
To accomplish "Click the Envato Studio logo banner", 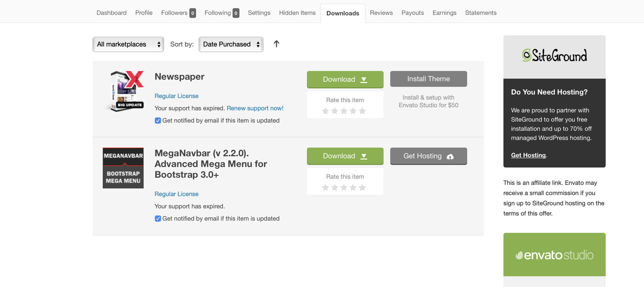I will pos(554,255).
